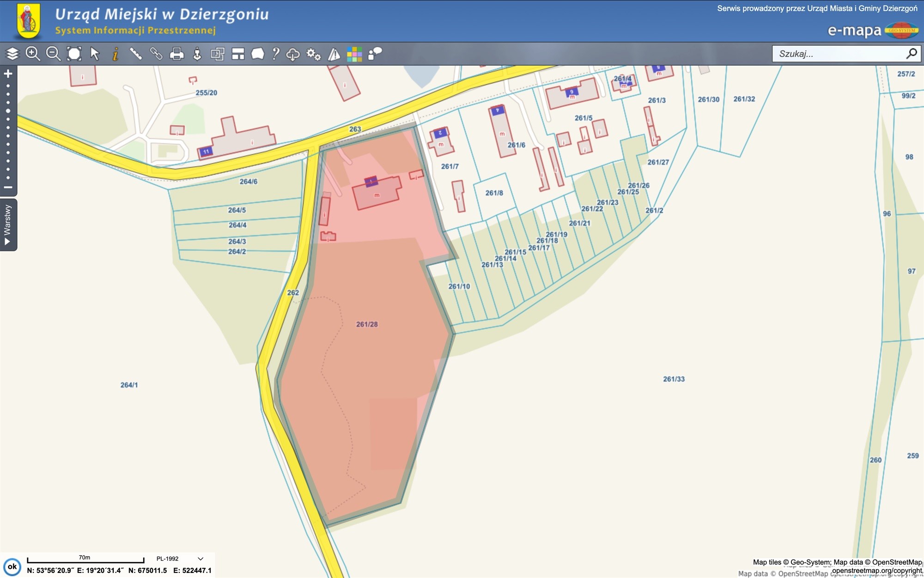Click the round ok button
The image size is (924, 578).
[12, 566]
